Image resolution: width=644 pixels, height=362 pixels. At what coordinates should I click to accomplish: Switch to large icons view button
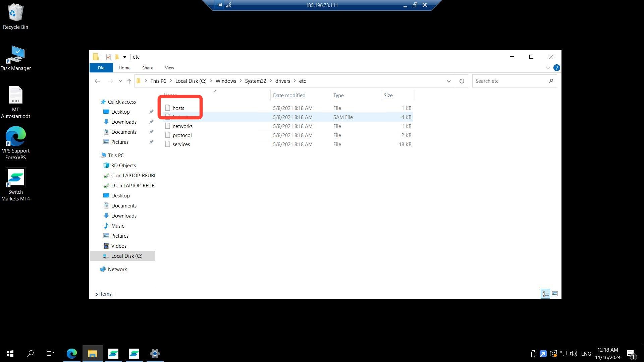coord(555,294)
